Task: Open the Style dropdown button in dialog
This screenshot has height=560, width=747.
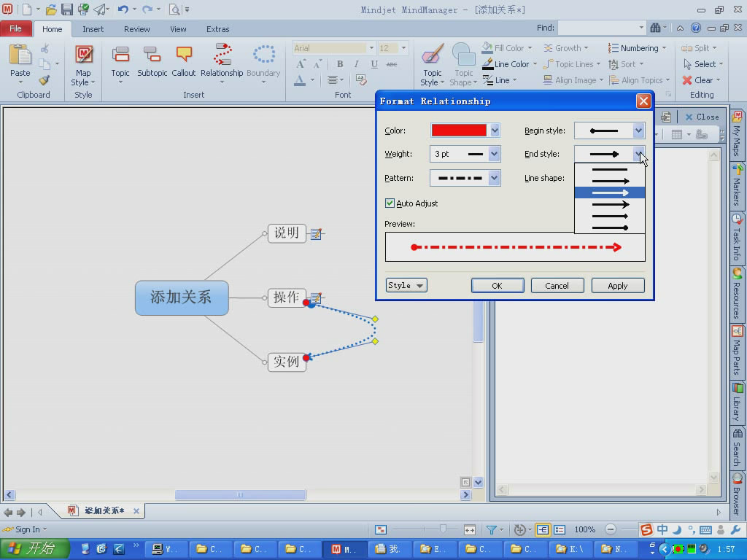Action: tap(406, 285)
